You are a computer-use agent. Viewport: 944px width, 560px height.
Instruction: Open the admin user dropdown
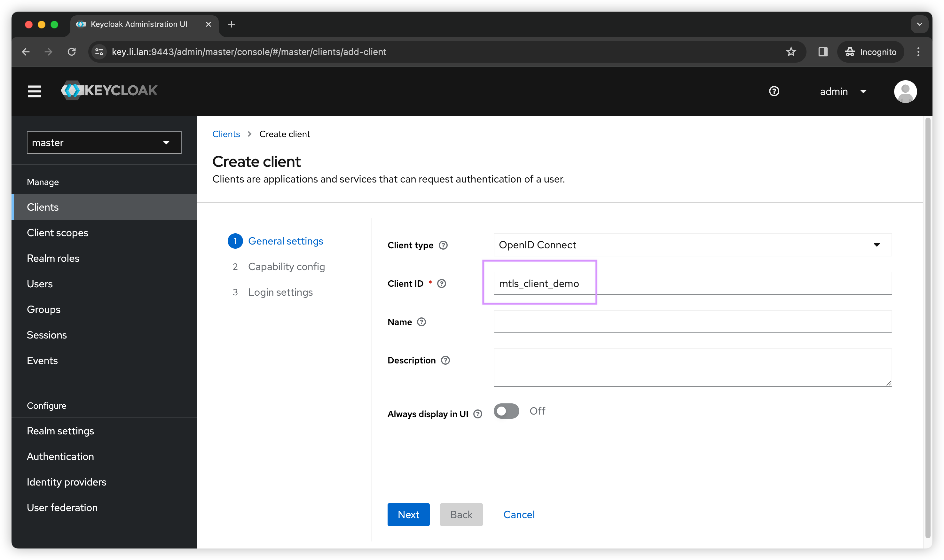843,92
